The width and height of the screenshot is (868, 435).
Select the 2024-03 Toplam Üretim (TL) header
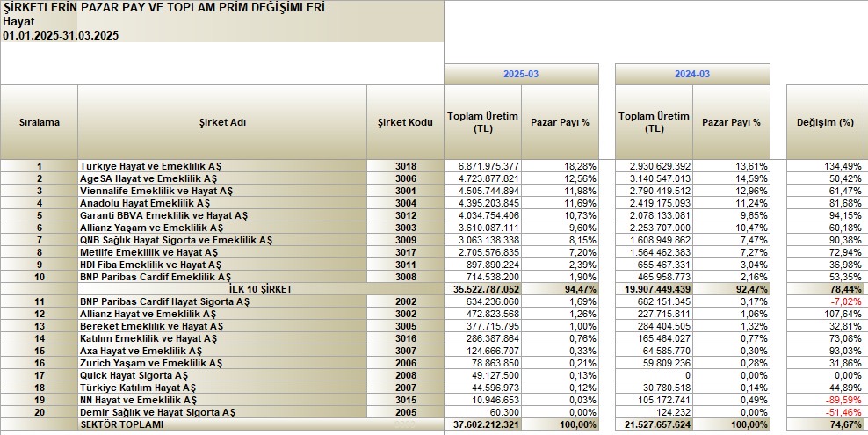654,122
